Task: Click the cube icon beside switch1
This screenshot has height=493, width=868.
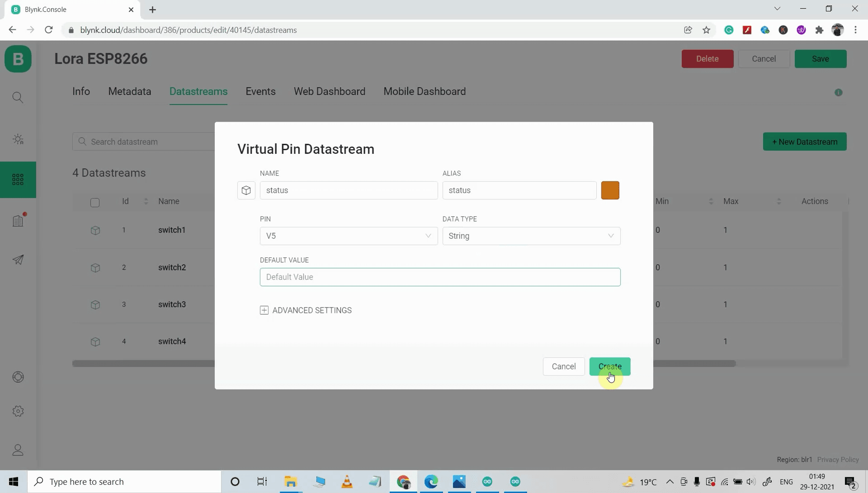Action: (95, 231)
